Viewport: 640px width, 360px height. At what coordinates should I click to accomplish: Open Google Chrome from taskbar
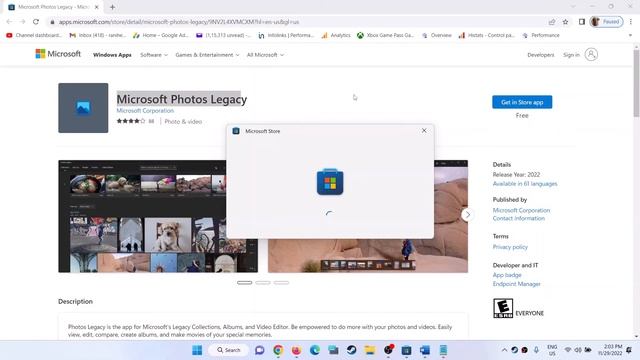click(x=278, y=350)
